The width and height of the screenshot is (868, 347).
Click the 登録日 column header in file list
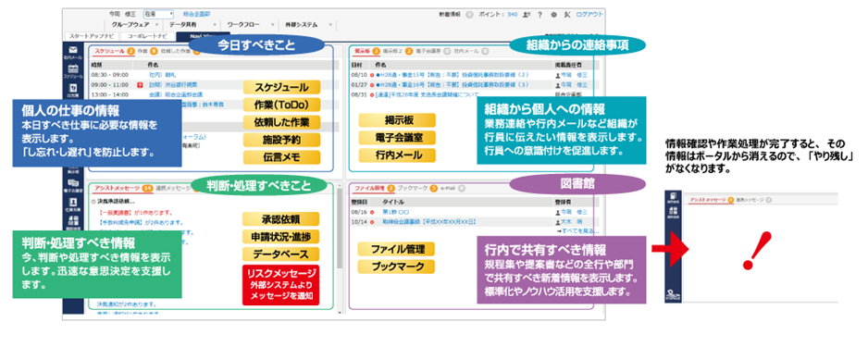(360, 202)
